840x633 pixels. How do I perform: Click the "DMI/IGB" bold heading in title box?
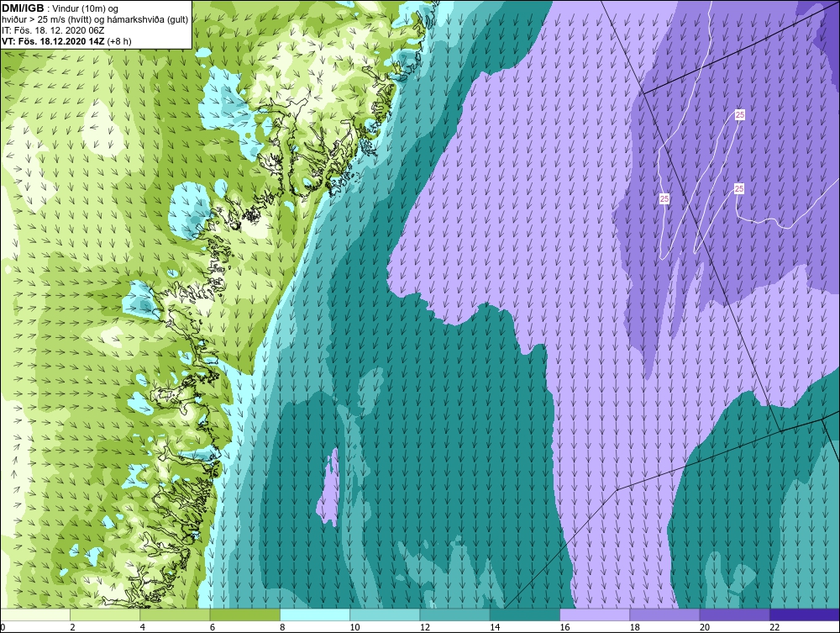pyautogui.click(x=23, y=8)
